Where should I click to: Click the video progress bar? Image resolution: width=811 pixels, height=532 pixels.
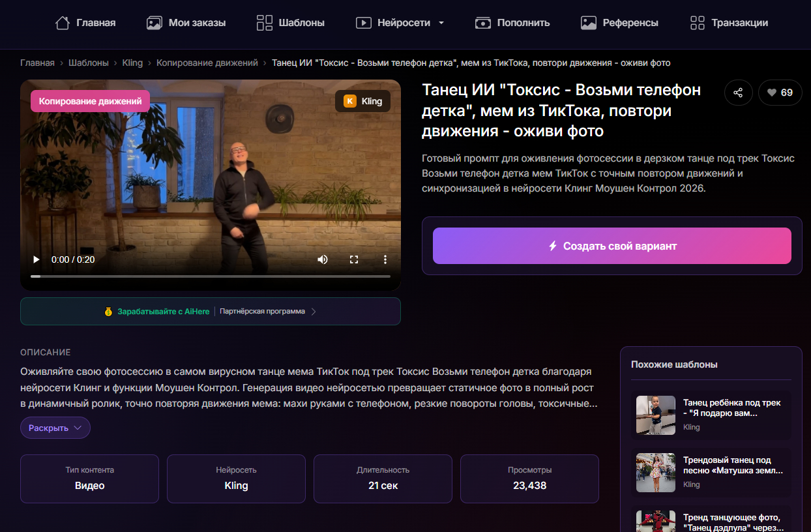(211, 276)
